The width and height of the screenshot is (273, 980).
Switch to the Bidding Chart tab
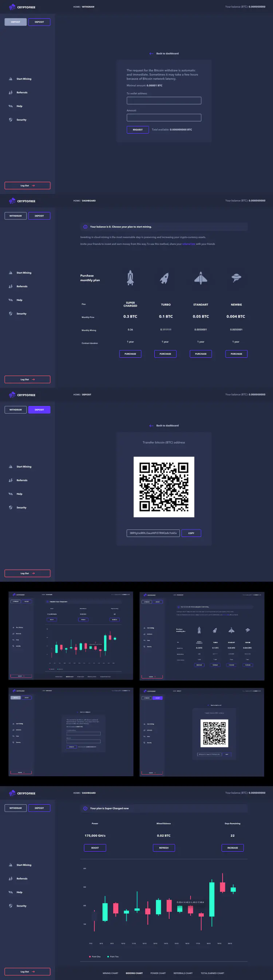pos(134,973)
